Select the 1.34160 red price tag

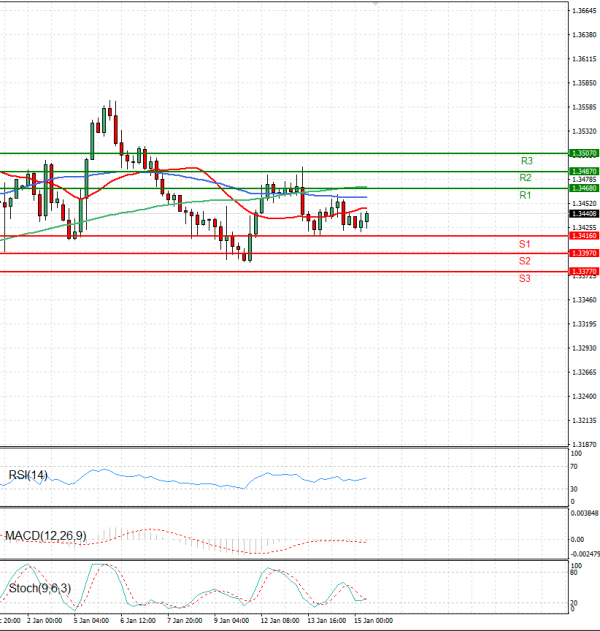[x=583, y=235]
